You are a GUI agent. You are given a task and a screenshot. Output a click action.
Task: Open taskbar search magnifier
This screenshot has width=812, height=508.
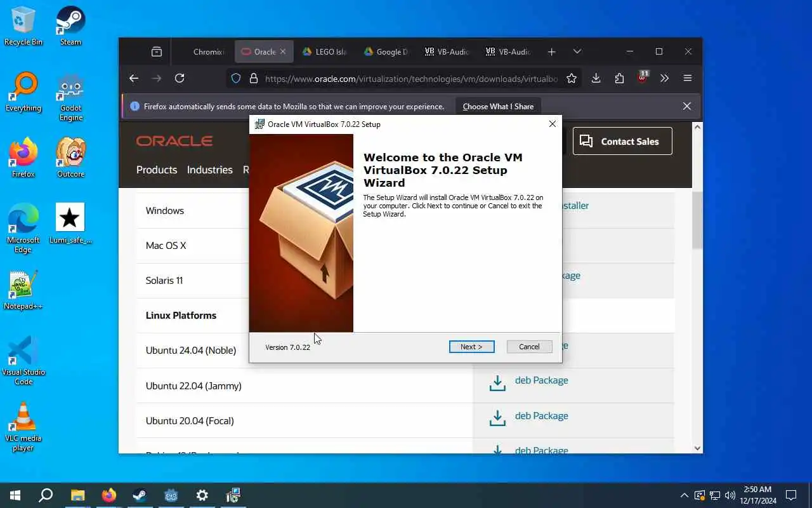point(46,495)
